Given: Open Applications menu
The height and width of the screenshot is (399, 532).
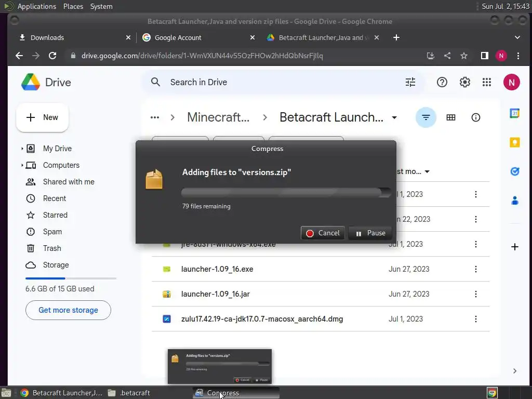Looking at the screenshot, I should tap(37, 6).
